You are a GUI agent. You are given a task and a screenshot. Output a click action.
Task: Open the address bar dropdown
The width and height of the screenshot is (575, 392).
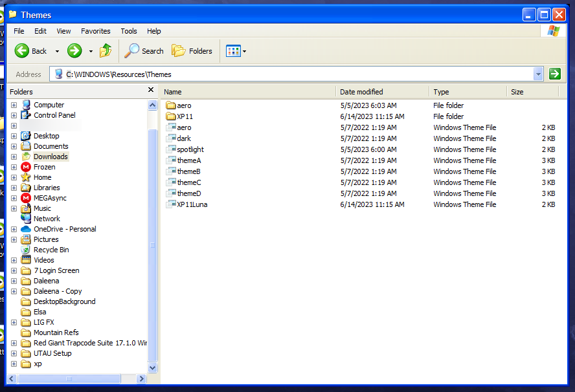click(538, 74)
